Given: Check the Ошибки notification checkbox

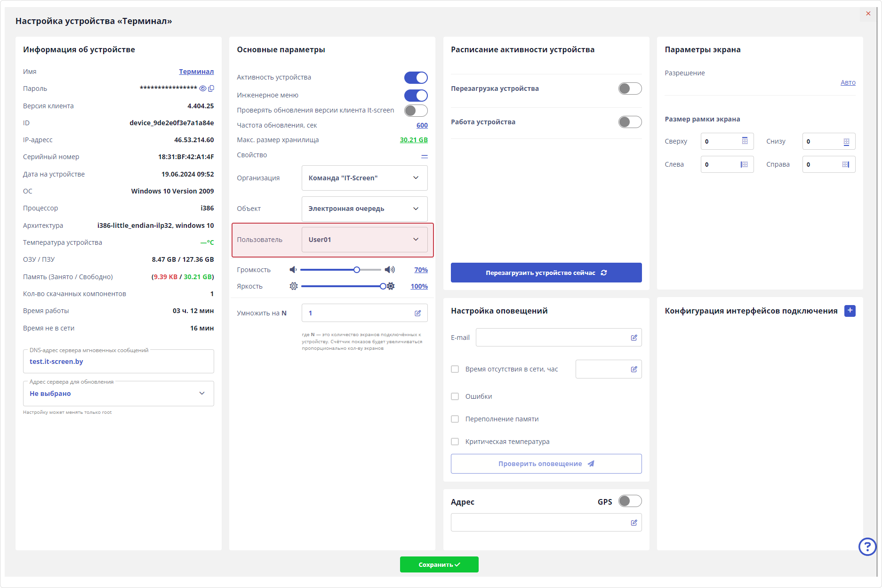Looking at the screenshot, I should 455,396.
